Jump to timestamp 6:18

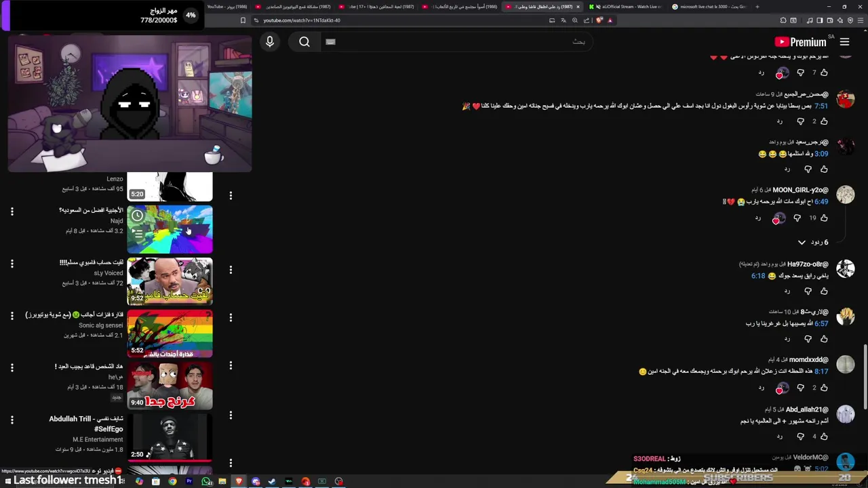click(x=758, y=276)
